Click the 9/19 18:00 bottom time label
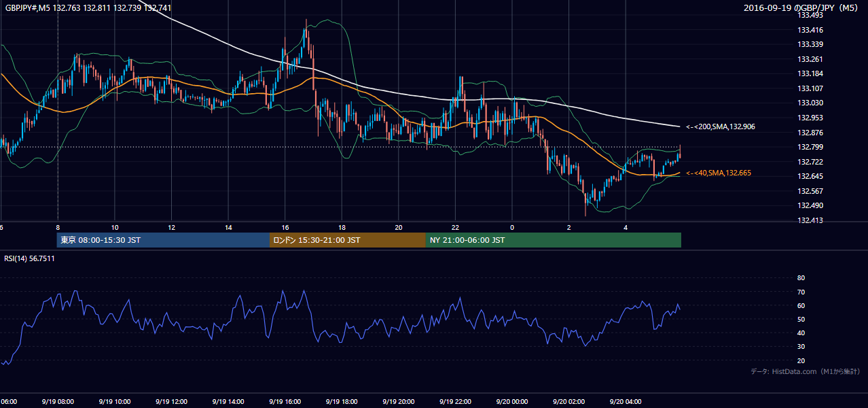This screenshot has width=868, height=408. (341, 402)
